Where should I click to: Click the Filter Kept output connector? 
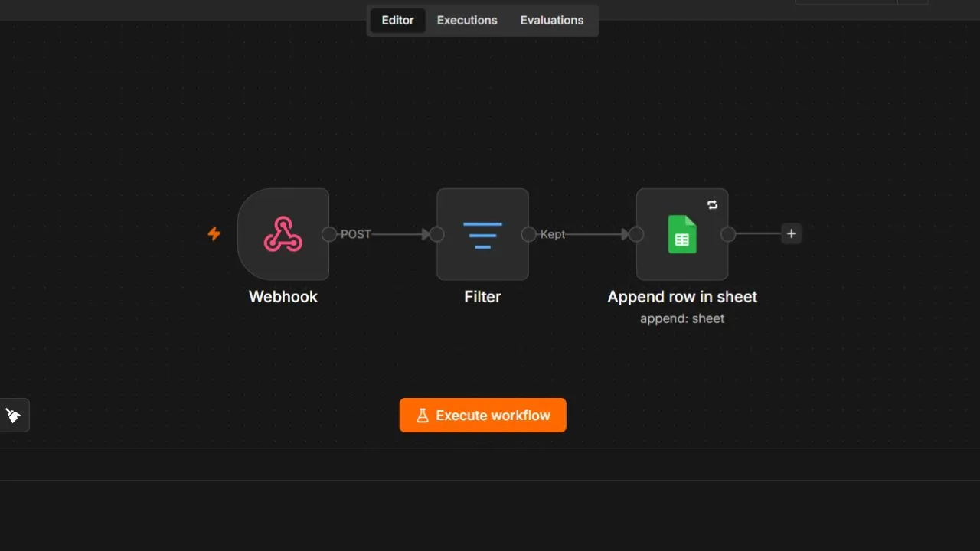(529, 234)
